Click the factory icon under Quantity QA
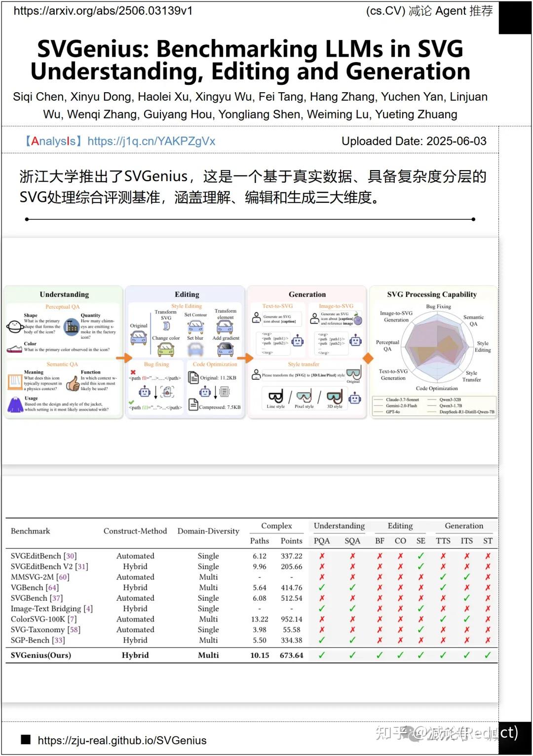533x756 pixels. click(71, 327)
